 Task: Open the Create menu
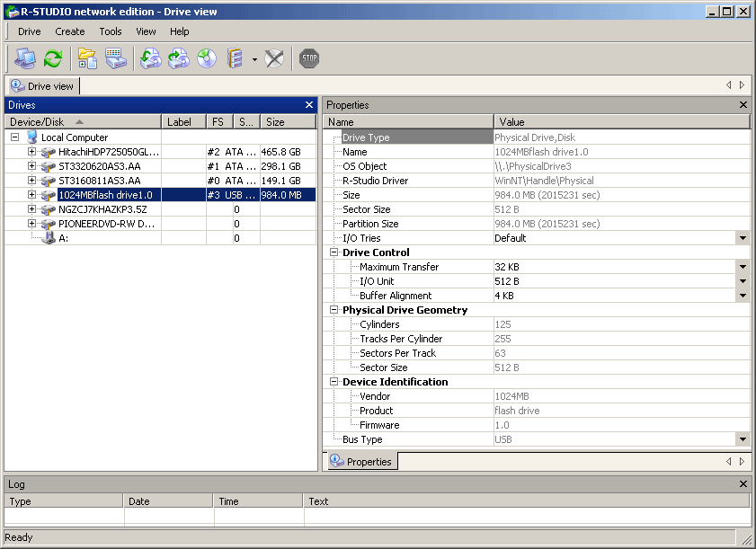[x=70, y=31]
